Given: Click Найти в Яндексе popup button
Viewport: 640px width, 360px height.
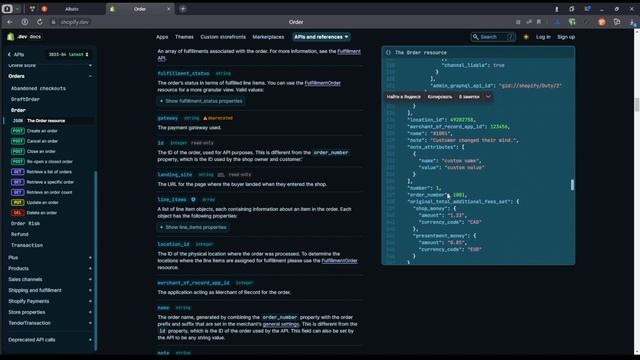Looking at the screenshot, I should coord(403,97).
